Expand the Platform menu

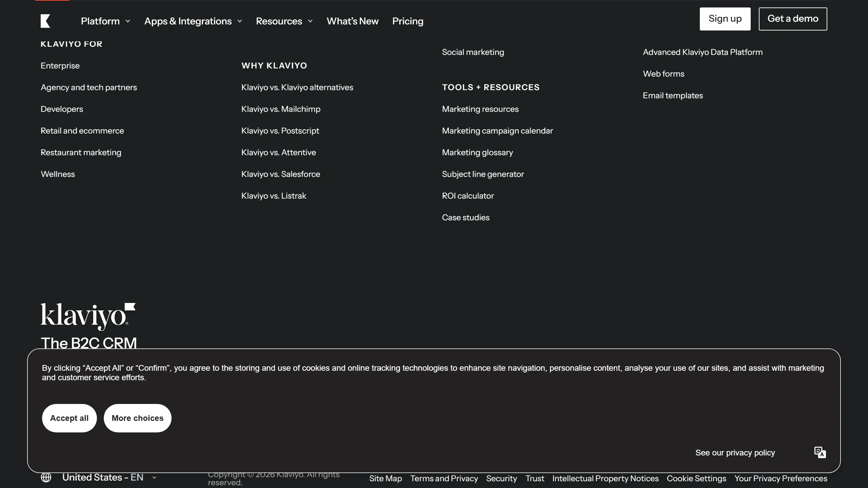(x=105, y=21)
